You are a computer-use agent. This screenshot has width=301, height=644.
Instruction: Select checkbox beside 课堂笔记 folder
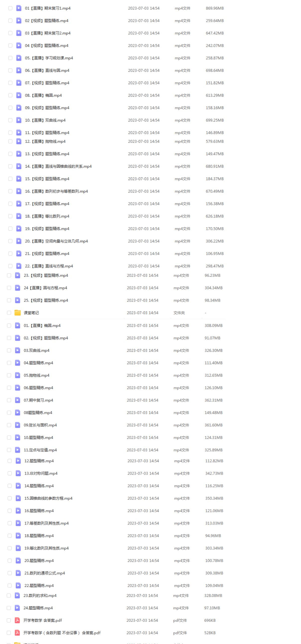[9, 313]
